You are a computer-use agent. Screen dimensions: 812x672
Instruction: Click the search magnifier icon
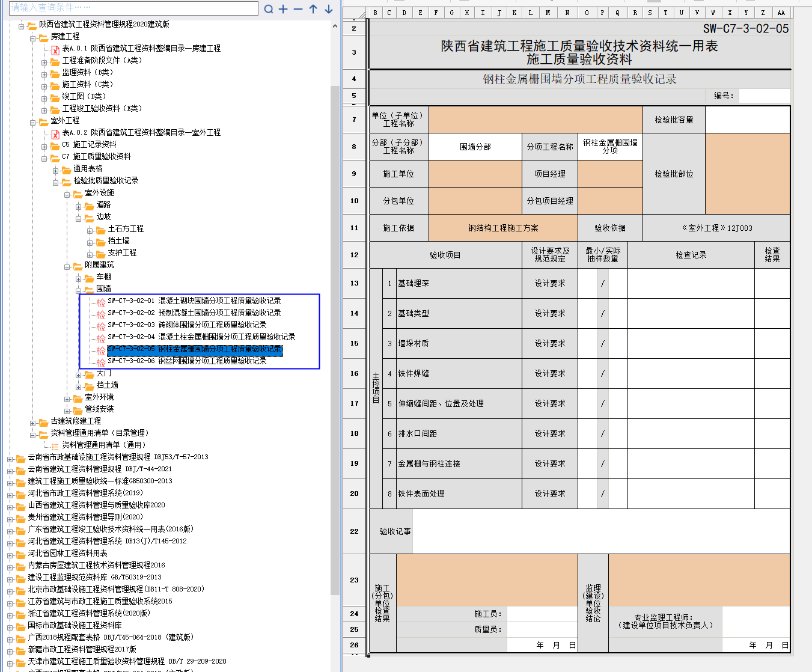269,9
